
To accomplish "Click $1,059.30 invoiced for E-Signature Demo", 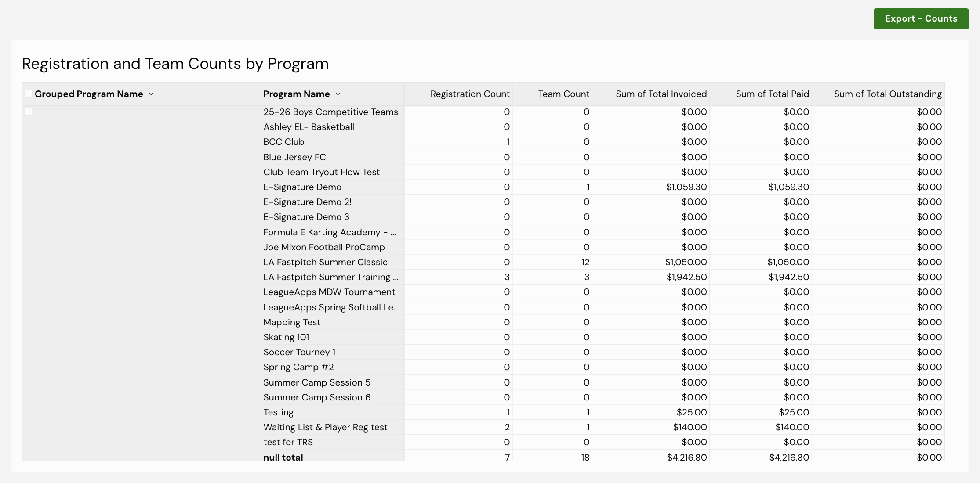I will (x=686, y=187).
